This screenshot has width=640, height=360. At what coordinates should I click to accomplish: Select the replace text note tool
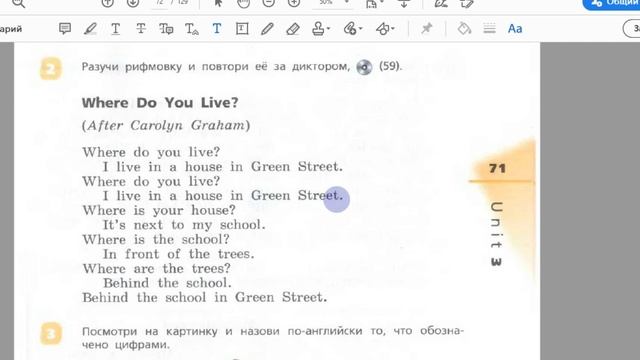[166, 29]
